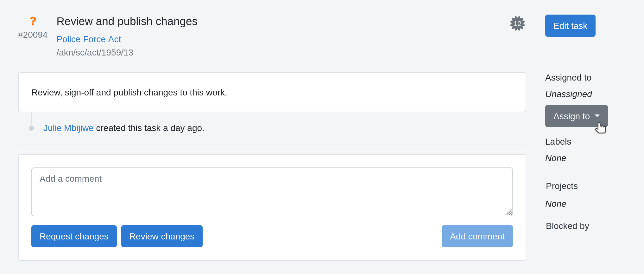Viewport: 644px width, 274px height.
Task: Submit with the Add comment button
Action: click(x=477, y=236)
